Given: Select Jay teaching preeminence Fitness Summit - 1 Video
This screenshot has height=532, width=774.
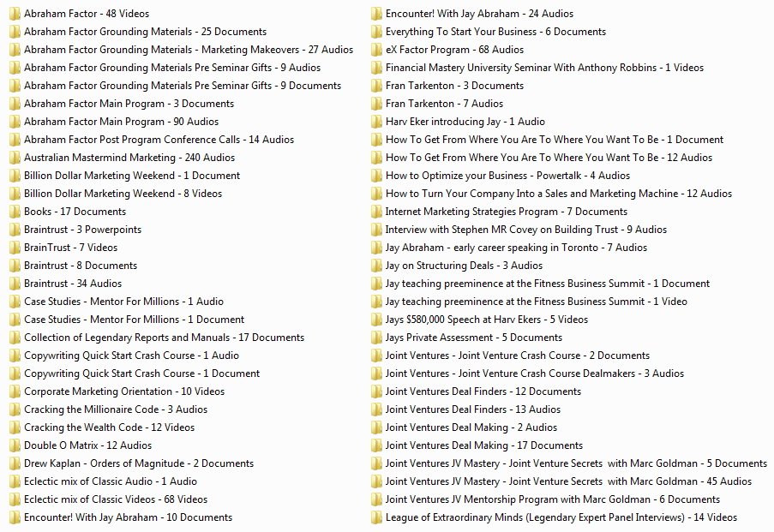Looking at the screenshot, I should (536, 302).
